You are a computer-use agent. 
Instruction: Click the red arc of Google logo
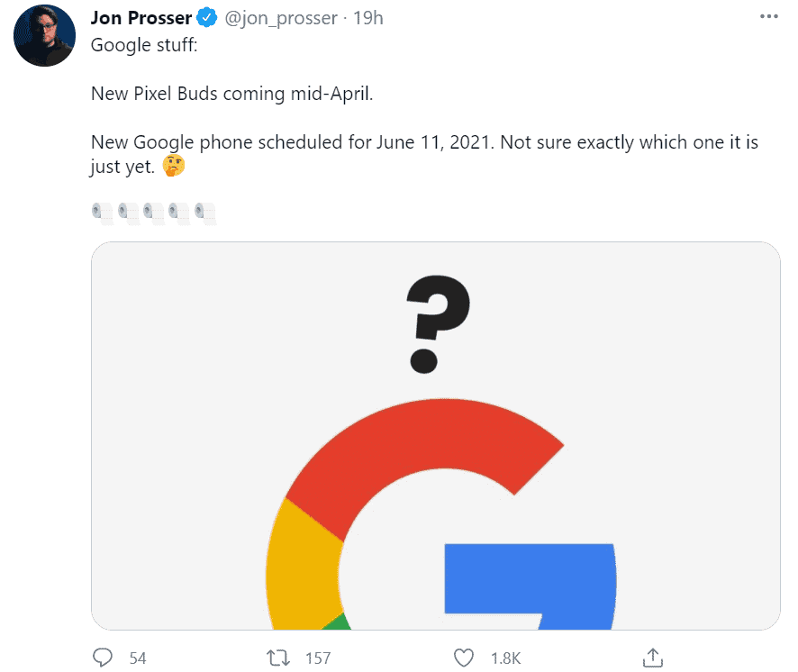point(417,443)
